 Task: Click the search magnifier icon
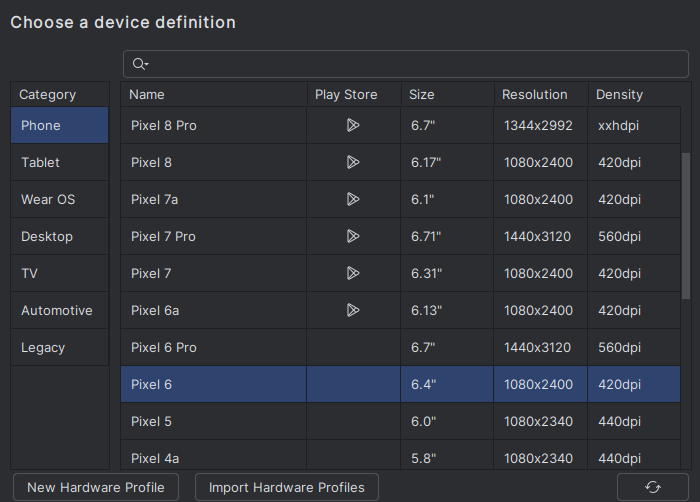[x=140, y=64]
